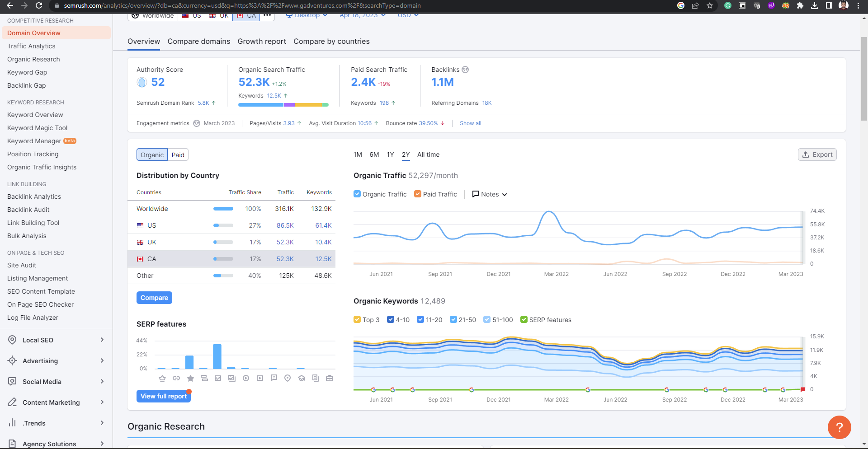Select the All time range

click(428, 154)
